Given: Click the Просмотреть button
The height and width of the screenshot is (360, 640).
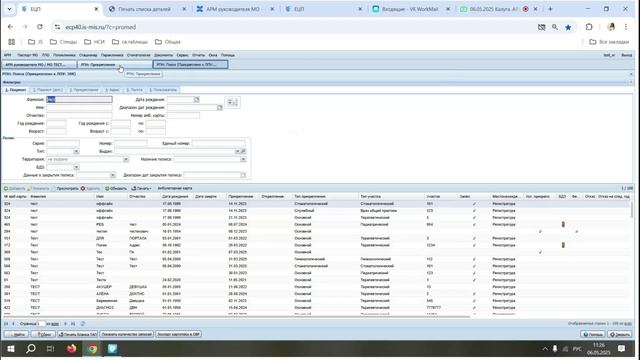Looking at the screenshot, I should (65, 189).
